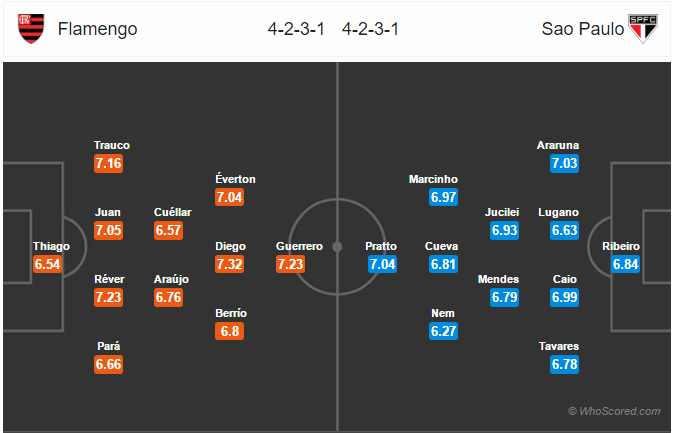Image resolution: width=674 pixels, height=433 pixels.
Task: Select Guerrero's 7.23 rating badge
Action: (290, 264)
